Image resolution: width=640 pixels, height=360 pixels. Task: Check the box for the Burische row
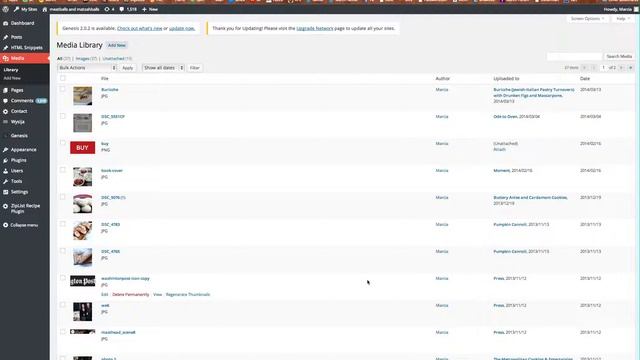[x=62, y=89]
